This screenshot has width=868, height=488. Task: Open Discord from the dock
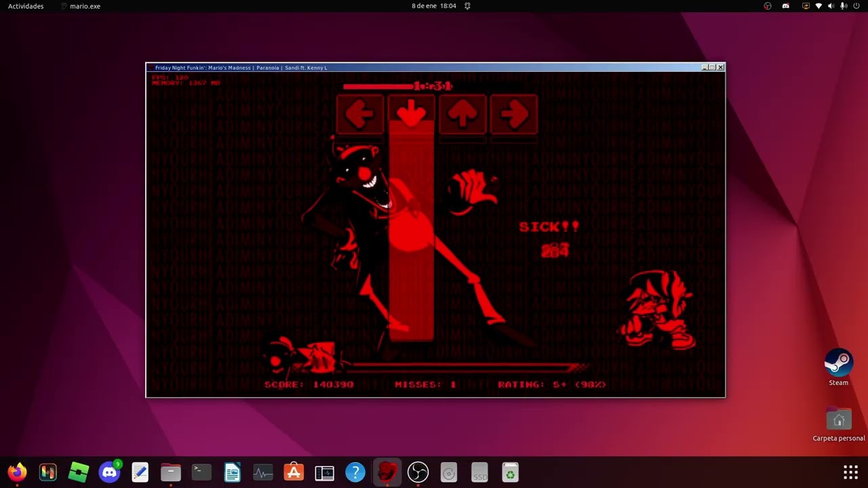pyautogui.click(x=109, y=472)
